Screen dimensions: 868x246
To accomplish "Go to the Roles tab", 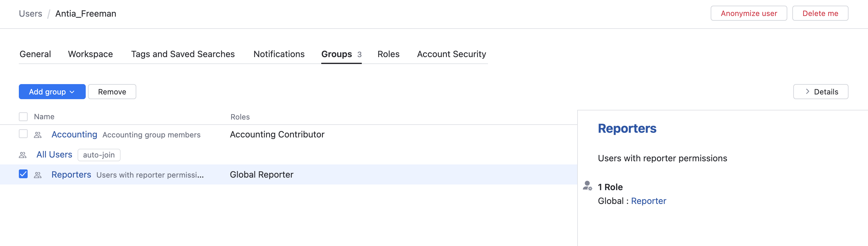I will [x=388, y=54].
